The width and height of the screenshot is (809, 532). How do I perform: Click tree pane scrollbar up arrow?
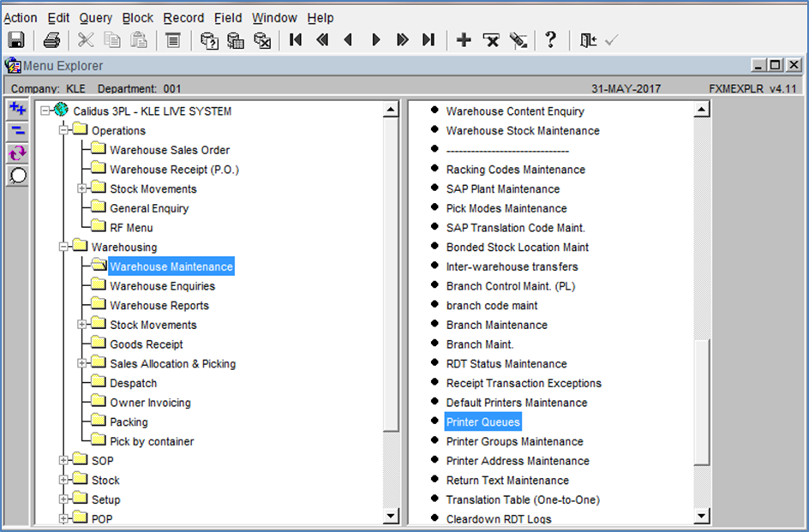(391, 110)
